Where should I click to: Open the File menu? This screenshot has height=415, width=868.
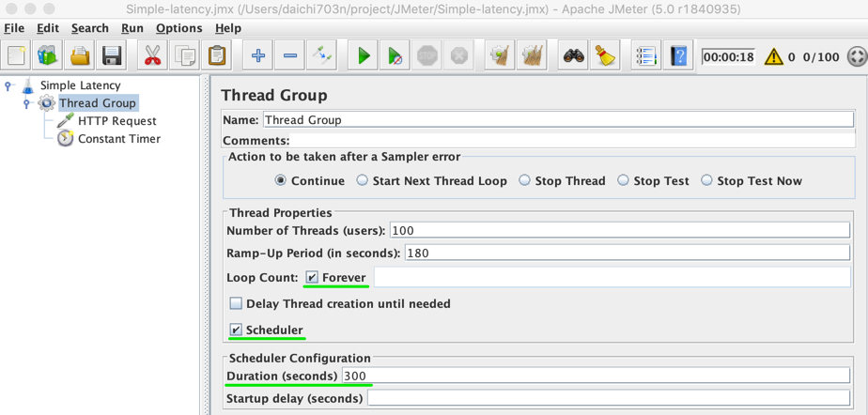coord(14,28)
